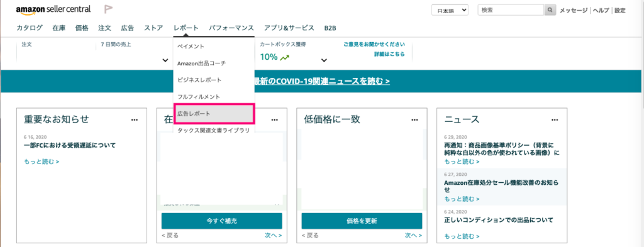Click もっと読む under 正しいコンディション news

click(x=462, y=236)
